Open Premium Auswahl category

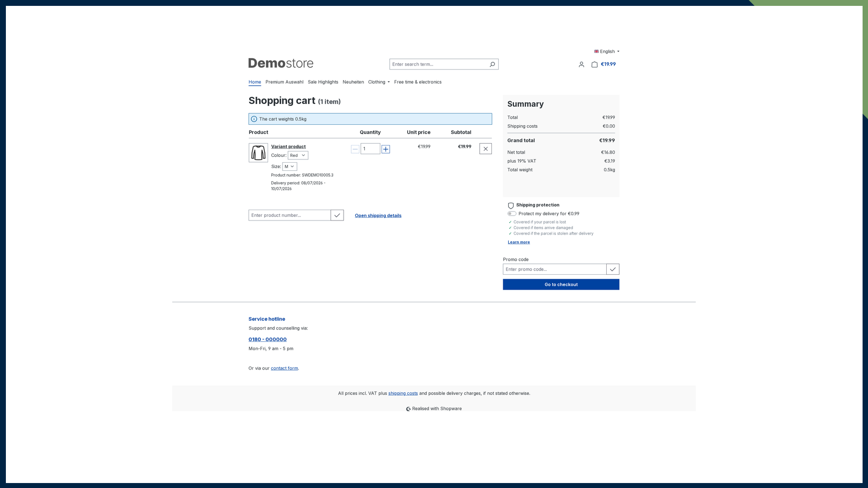click(284, 82)
